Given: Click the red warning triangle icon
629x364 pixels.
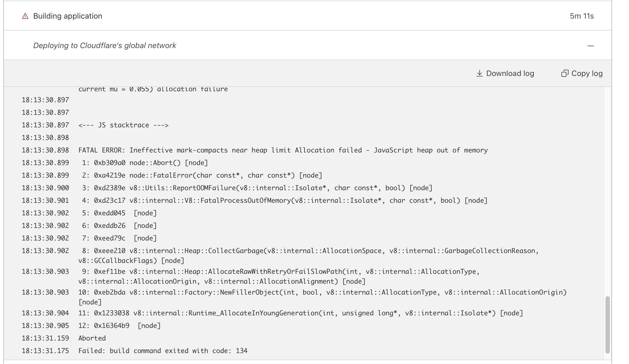Looking at the screenshot, I should [25, 16].
